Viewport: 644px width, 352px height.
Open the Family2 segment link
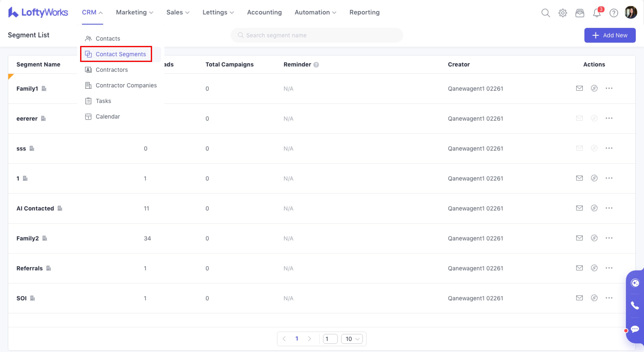28,238
